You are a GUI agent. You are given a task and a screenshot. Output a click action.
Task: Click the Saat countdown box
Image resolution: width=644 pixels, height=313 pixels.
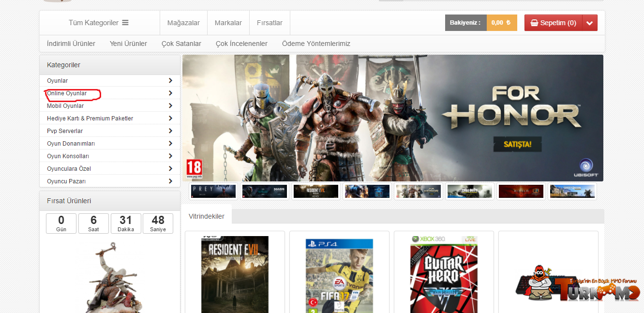(93, 224)
